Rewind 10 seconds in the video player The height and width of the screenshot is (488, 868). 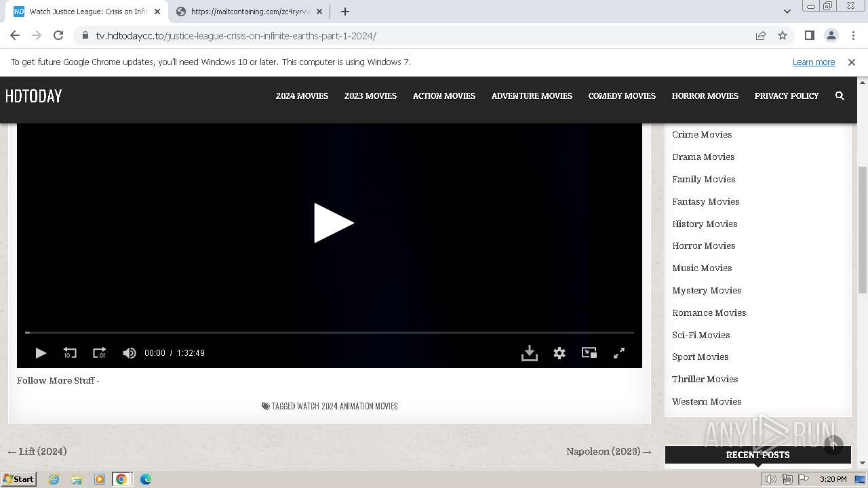(x=70, y=352)
